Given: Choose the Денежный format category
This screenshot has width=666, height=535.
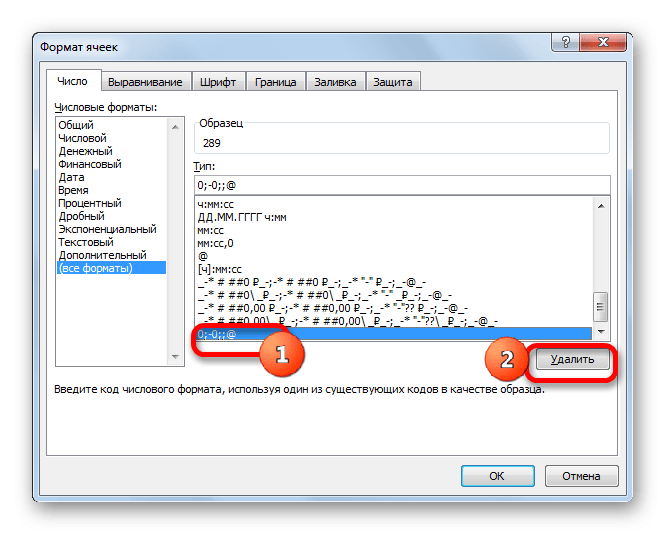Looking at the screenshot, I should [111, 151].
